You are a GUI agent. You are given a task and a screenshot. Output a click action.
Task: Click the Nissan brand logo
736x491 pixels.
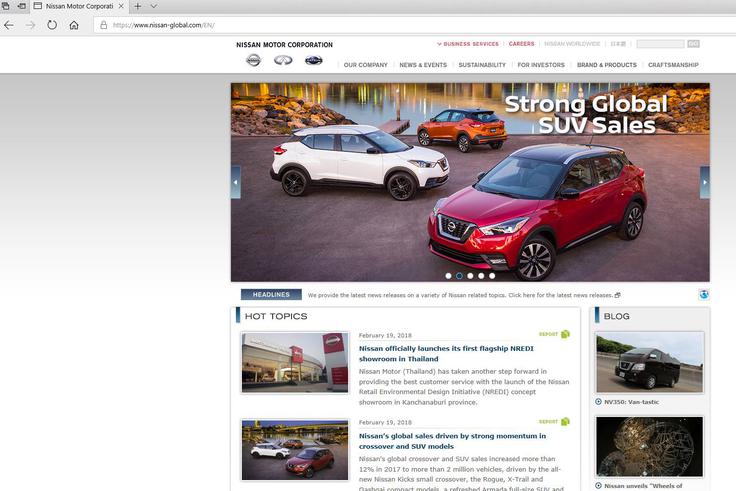(x=253, y=60)
